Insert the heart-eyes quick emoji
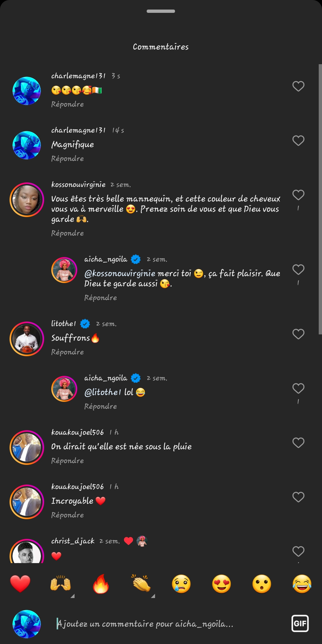Image resolution: width=322 pixels, height=644 pixels. pos(222,583)
